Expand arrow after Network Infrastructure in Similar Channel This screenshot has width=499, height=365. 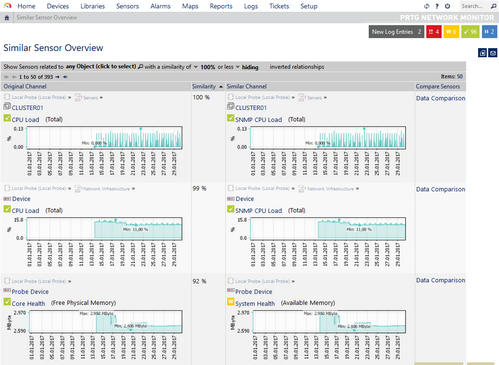[357, 189]
